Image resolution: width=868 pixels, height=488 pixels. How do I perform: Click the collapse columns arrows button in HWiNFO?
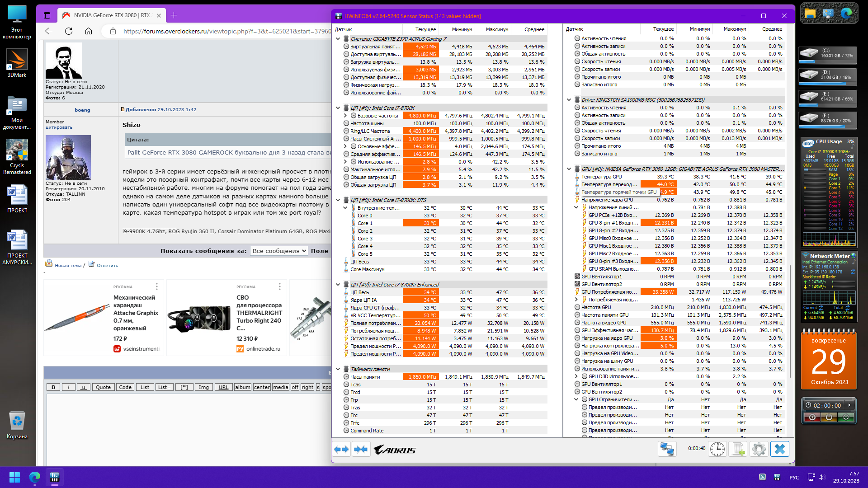(x=361, y=449)
